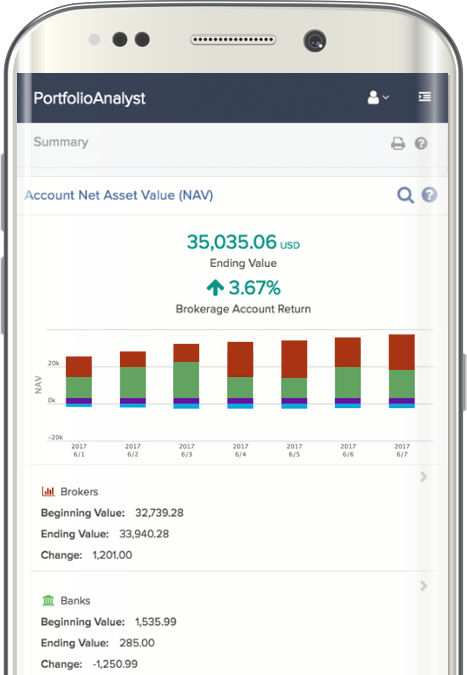The width and height of the screenshot is (467, 675).
Task: Click the 2017 6/2 chart bar
Action: pos(133,379)
